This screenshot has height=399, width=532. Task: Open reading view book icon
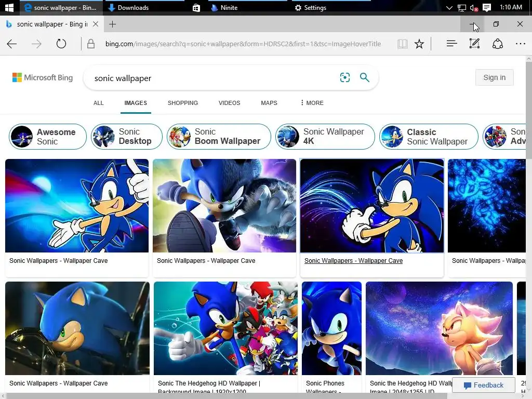click(x=403, y=44)
